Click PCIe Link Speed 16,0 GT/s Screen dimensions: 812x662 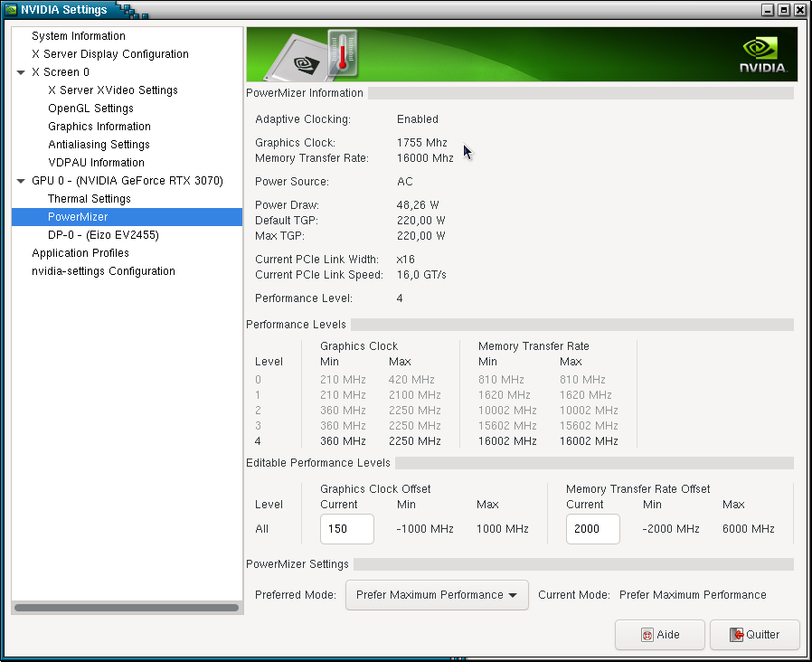pos(421,275)
